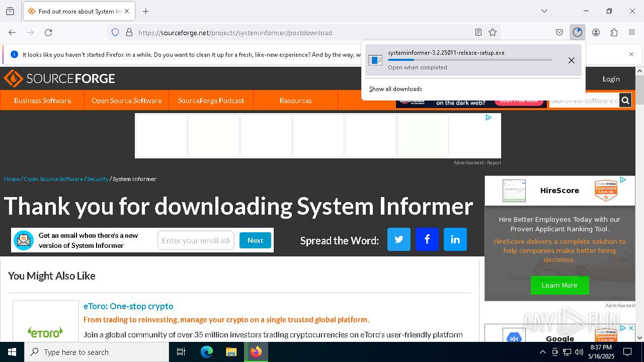Viewport: 644px width, 362px height.
Task: Click the download progress bar
Action: click(x=470, y=60)
